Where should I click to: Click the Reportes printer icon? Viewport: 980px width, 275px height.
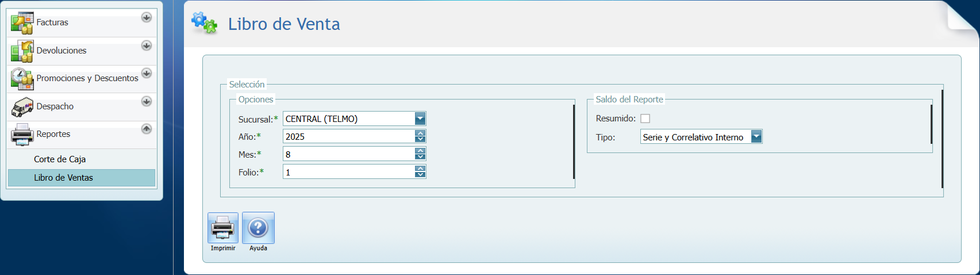tap(22, 135)
